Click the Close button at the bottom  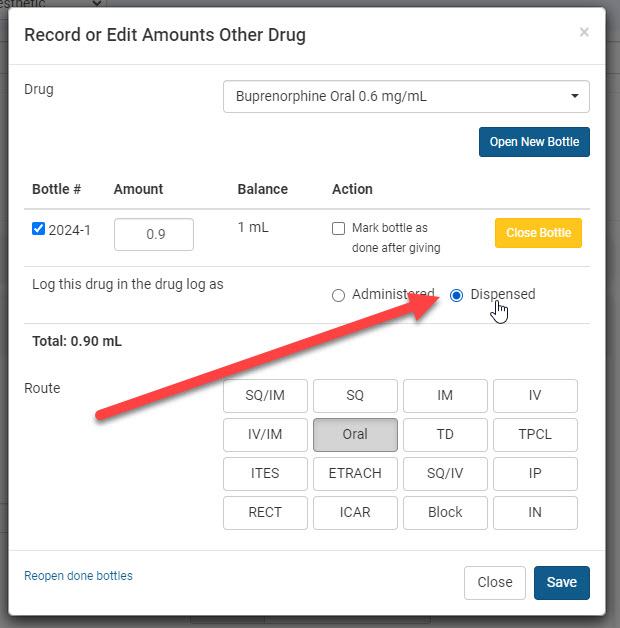tap(495, 583)
